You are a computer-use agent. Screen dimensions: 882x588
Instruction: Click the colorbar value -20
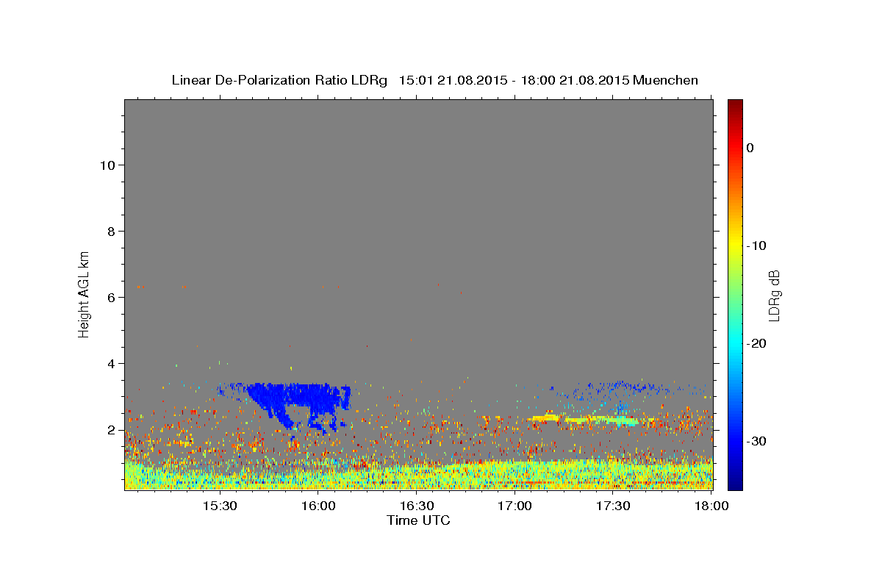(x=757, y=343)
